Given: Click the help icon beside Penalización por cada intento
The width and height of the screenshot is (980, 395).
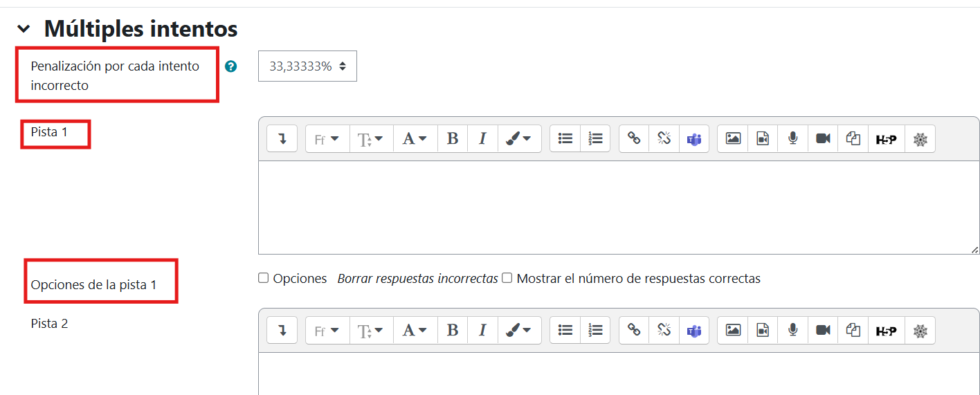Looking at the screenshot, I should tap(231, 66).
